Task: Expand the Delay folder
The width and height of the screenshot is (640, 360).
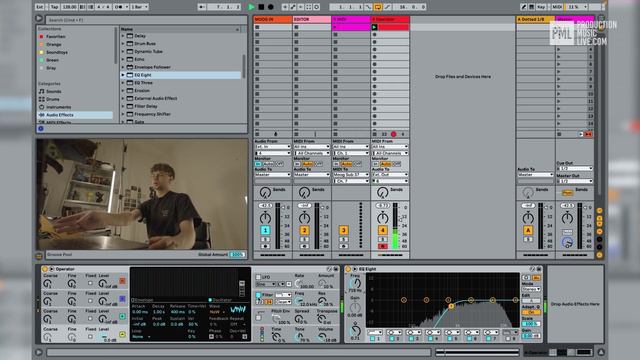Action: 123,36
